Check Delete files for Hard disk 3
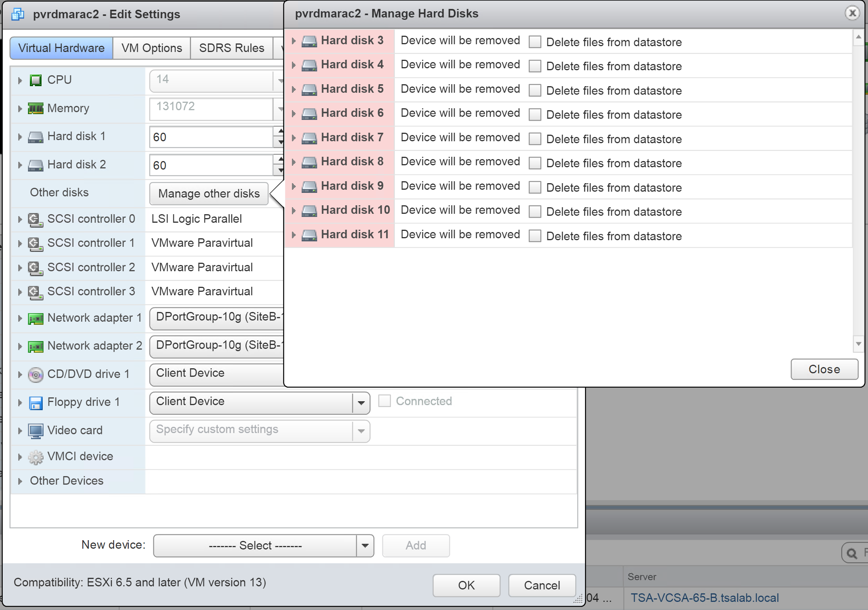868x610 pixels. point(535,42)
